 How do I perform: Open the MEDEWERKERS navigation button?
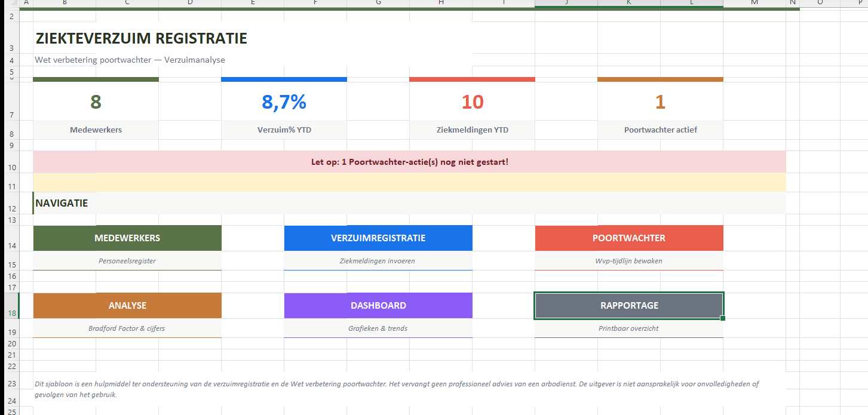pyautogui.click(x=127, y=238)
